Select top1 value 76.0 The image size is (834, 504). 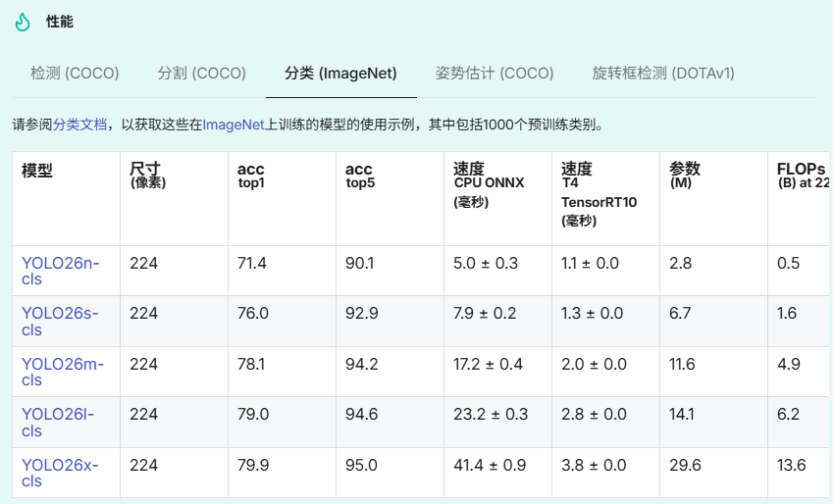point(252,313)
